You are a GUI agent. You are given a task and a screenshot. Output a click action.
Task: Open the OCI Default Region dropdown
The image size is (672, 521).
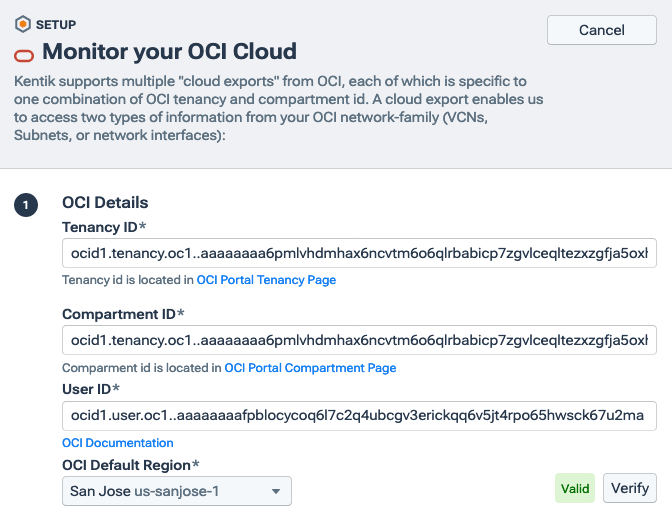point(177,491)
